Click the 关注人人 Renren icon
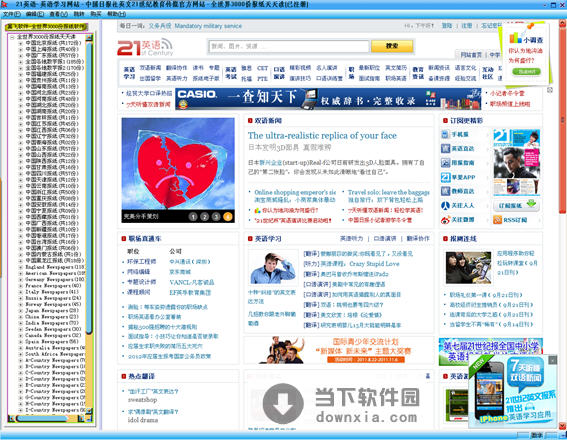Viewport: 567px width, 440px height. (445, 205)
